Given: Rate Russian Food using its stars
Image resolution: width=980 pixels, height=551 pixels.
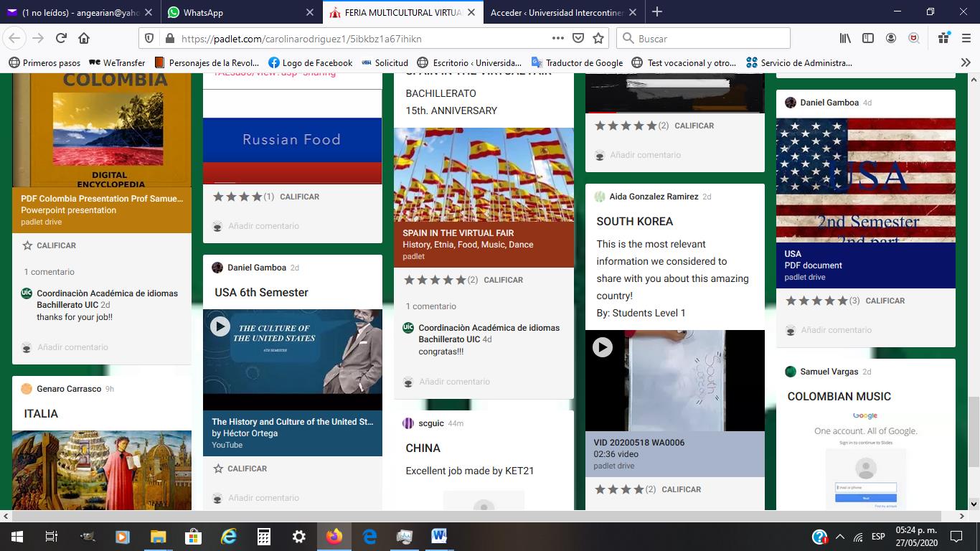Looking at the screenshot, I should point(237,197).
